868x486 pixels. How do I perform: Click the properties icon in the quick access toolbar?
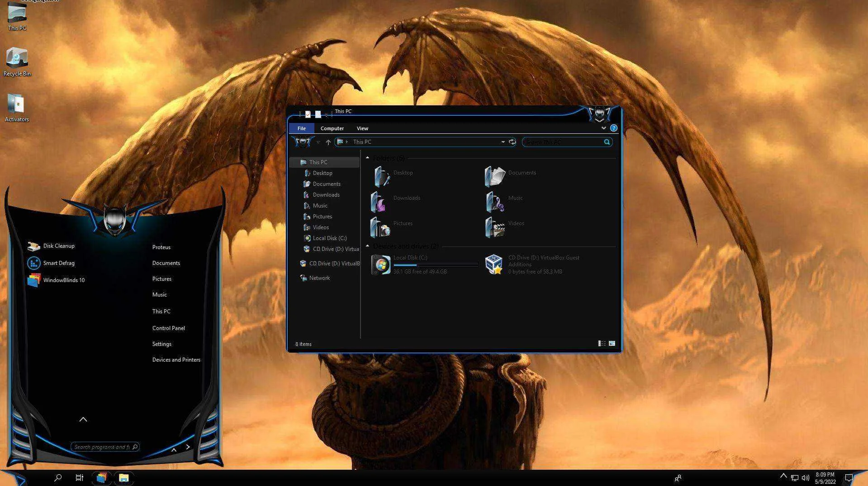(x=308, y=114)
